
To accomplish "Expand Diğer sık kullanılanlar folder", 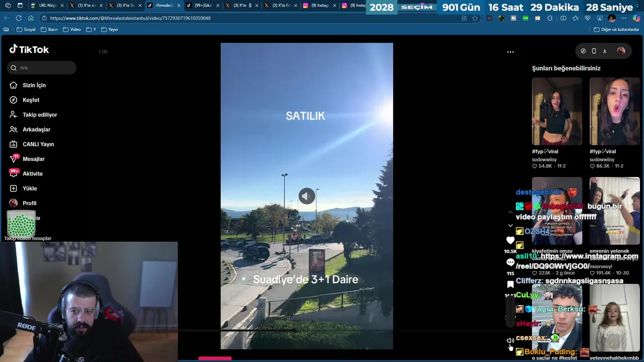I will tap(616, 30).
